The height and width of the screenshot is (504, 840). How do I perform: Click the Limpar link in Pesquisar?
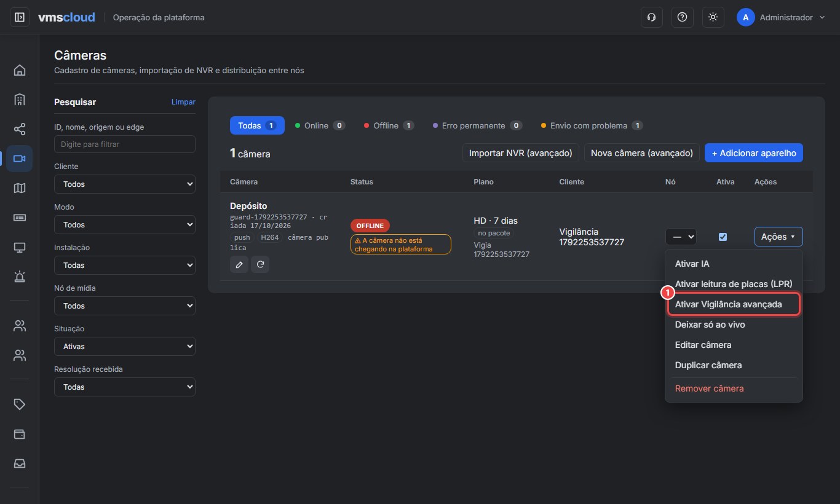183,102
